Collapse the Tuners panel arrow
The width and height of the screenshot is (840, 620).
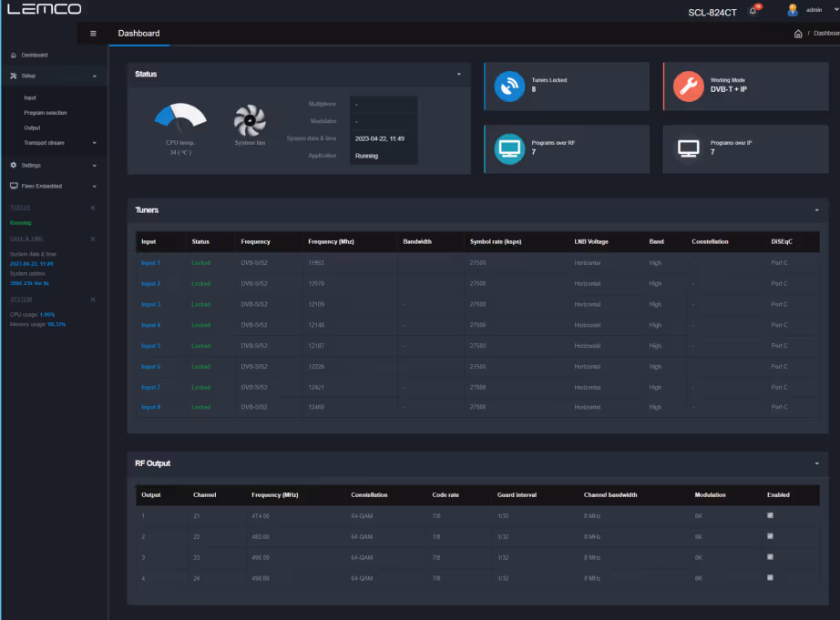pyautogui.click(x=817, y=210)
